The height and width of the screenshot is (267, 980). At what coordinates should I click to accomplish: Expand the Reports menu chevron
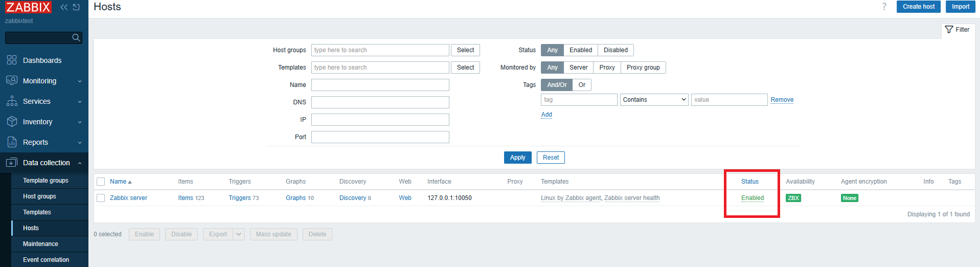click(x=80, y=143)
